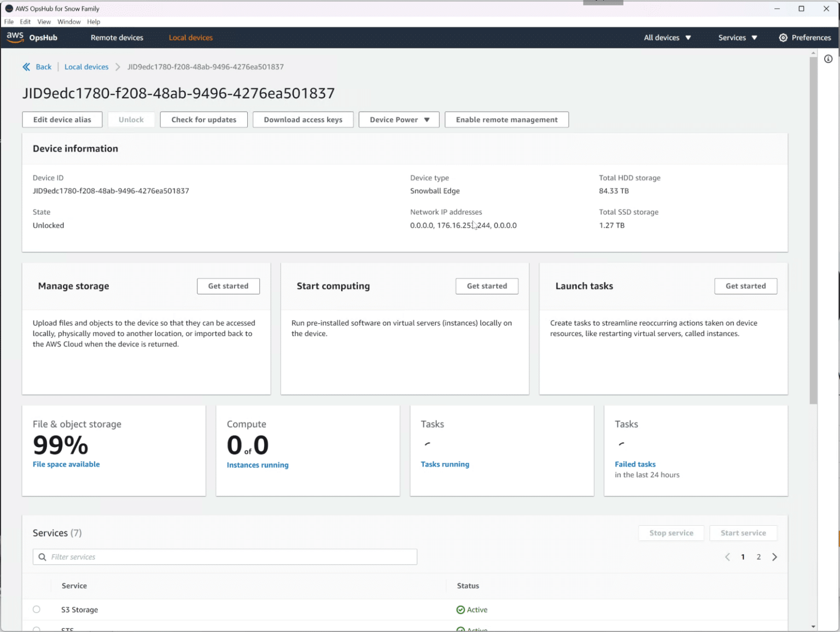Click the AWS OpsHub logo
This screenshot has height=632, width=840.
click(32, 37)
